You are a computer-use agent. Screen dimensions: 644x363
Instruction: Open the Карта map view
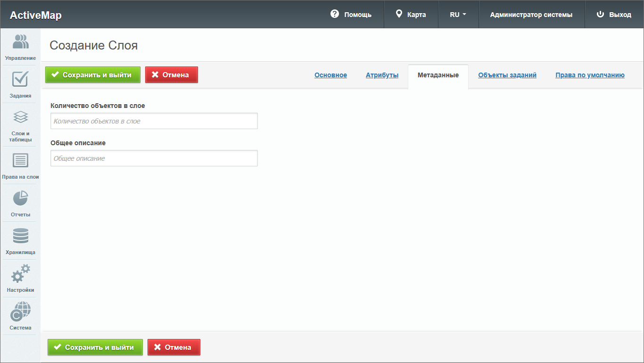pos(411,15)
